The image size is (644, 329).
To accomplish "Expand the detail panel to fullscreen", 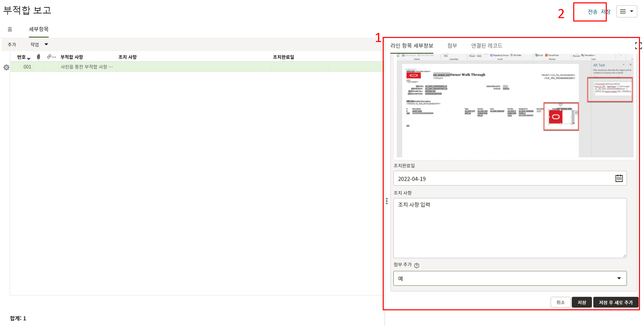I will click(x=638, y=46).
